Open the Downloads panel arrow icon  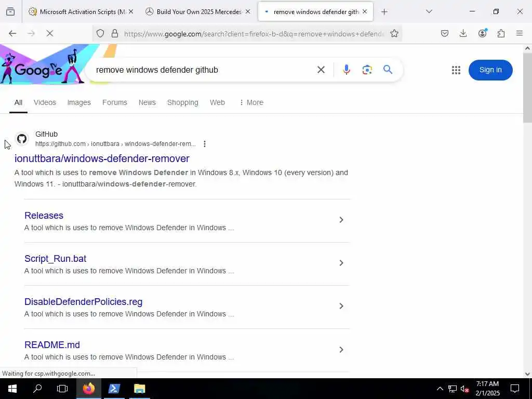(x=463, y=33)
